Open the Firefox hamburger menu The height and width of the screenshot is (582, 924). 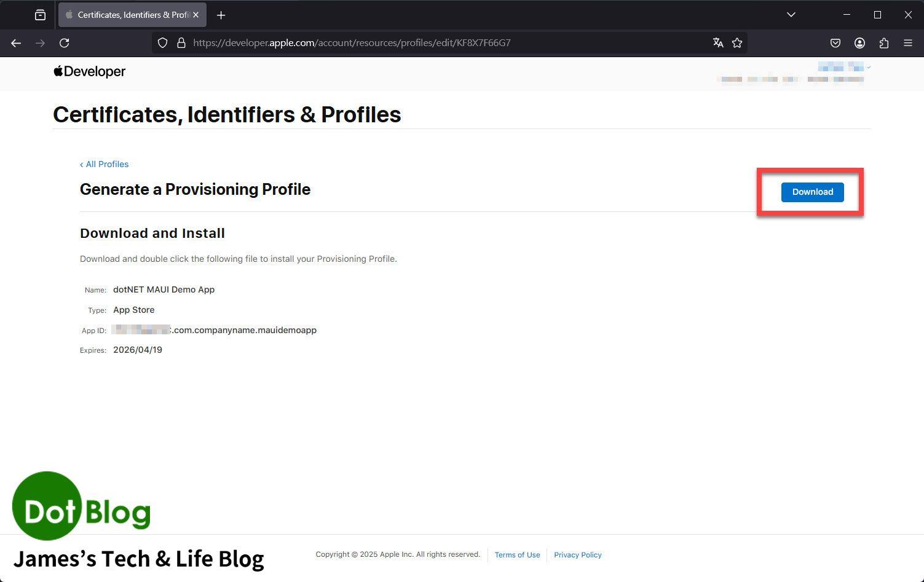908,43
